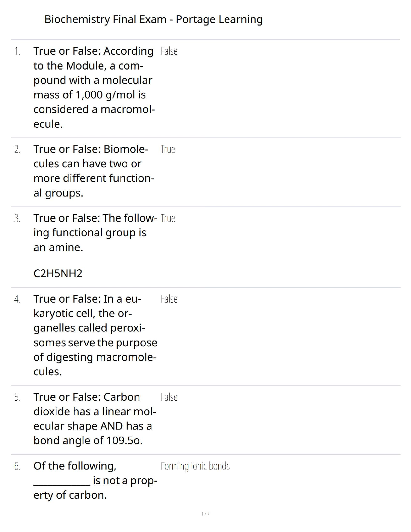Select the peroxisomes question text

point(95,335)
